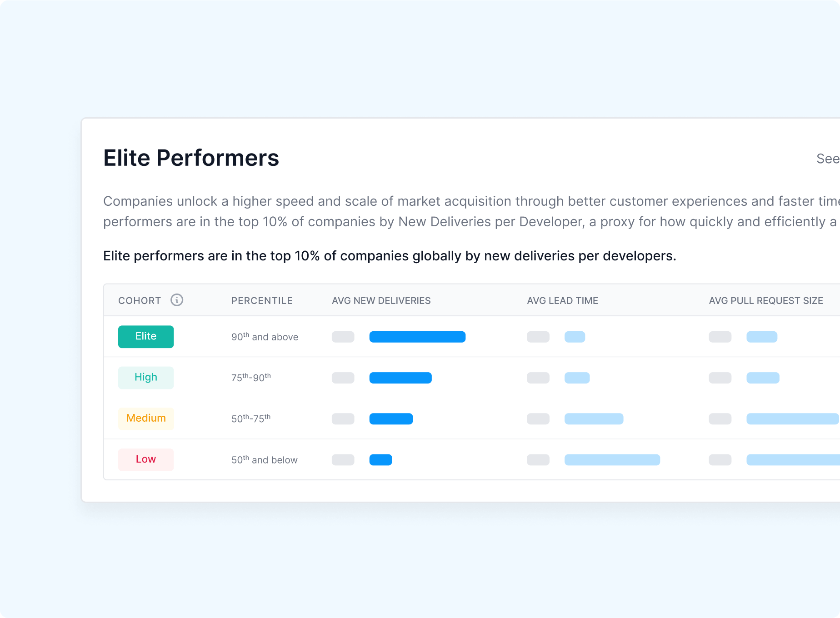Click High row new deliveries blue bar

400,378
